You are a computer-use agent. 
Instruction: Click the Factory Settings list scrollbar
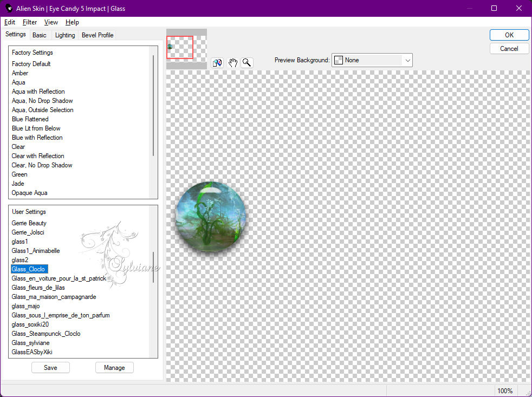[x=153, y=105]
